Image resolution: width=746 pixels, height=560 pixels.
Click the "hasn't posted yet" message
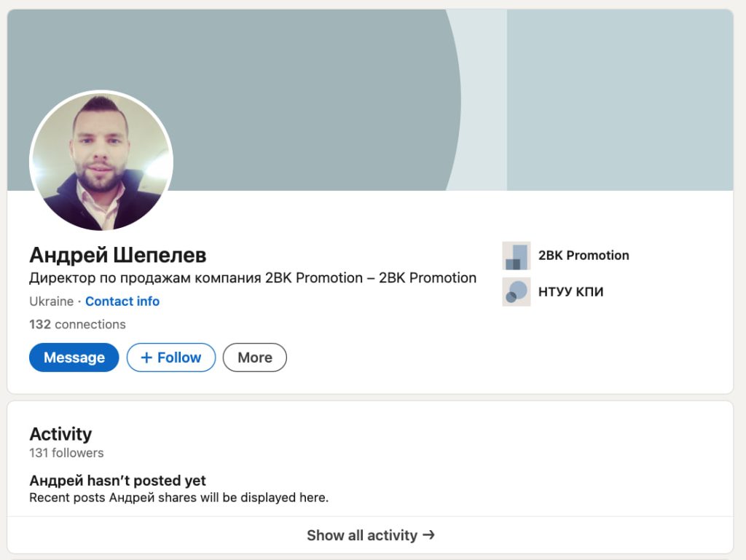(x=117, y=481)
